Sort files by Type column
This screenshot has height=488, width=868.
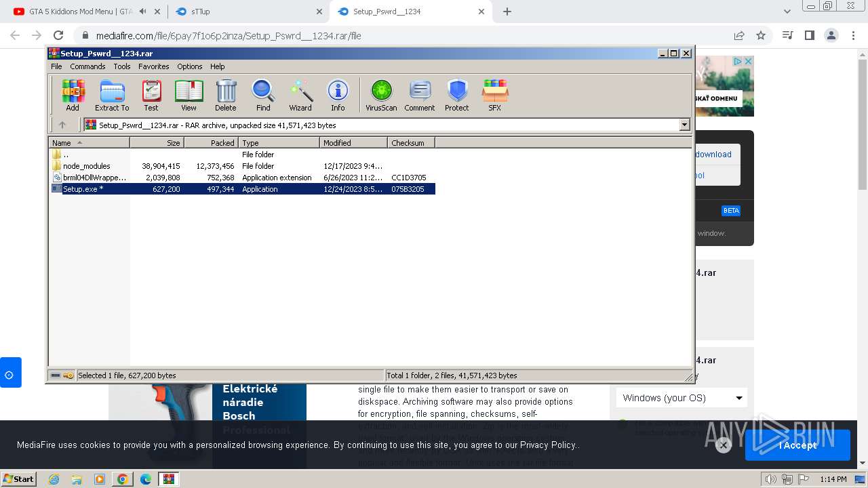279,142
